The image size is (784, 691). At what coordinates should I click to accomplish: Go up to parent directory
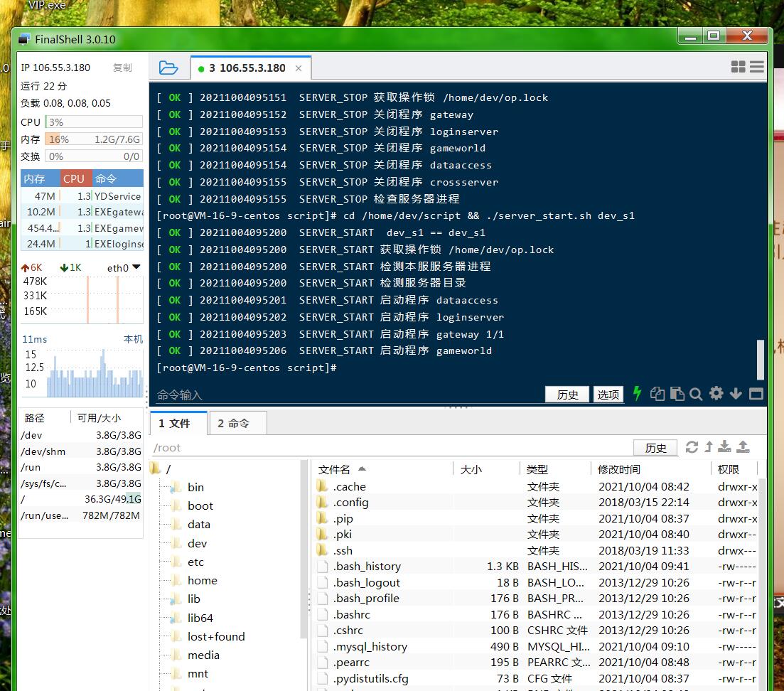click(x=709, y=447)
